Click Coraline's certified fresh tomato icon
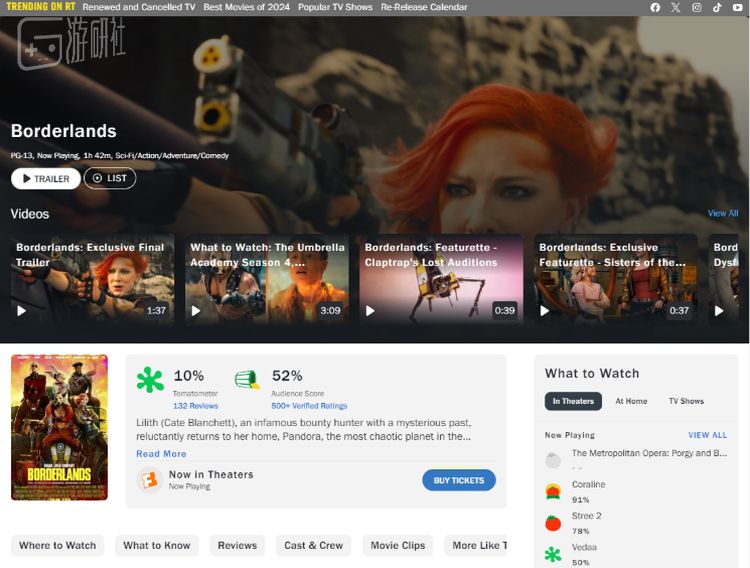The image size is (750, 568). point(553,491)
